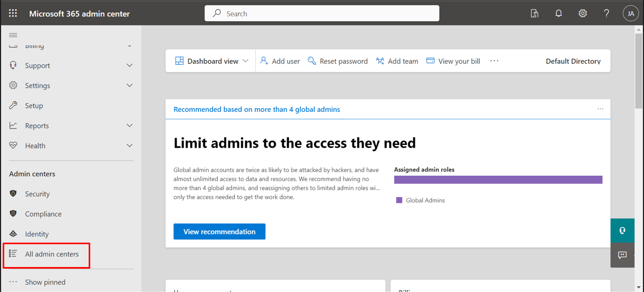Click the Limit admins heading text
644x292 pixels.
click(295, 143)
